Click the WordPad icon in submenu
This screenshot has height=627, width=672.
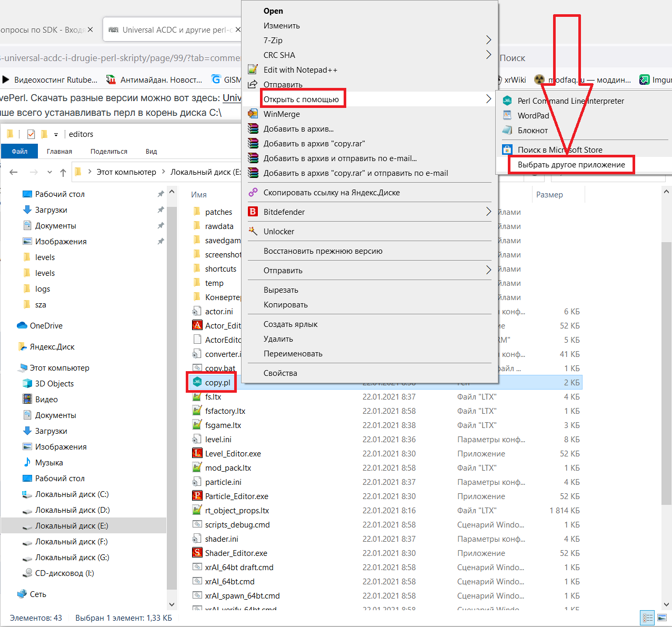(507, 115)
